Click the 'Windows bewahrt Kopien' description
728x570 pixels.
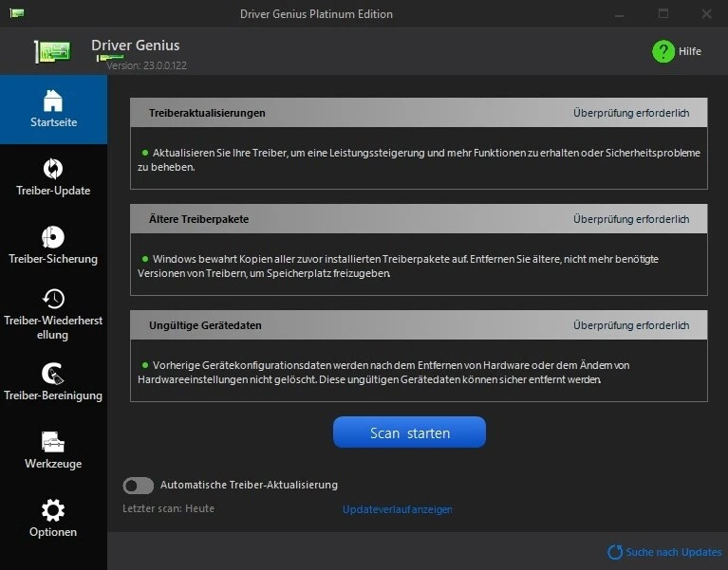(398, 267)
